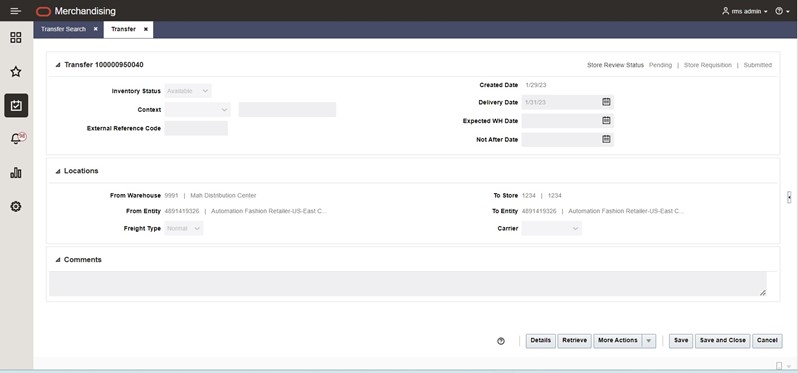Open the hamburger navigation menu
The image size is (798, 373).
coord(16,11)
